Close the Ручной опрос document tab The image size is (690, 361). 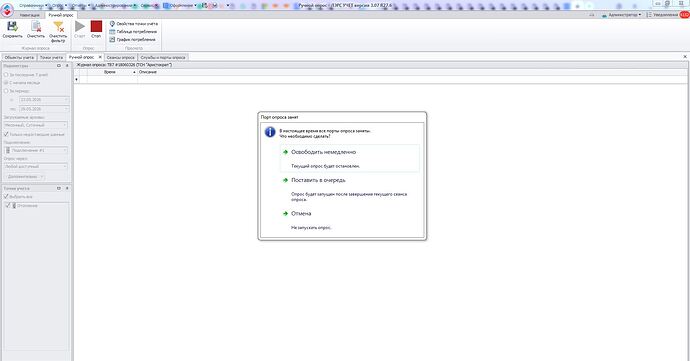(100, 57)
